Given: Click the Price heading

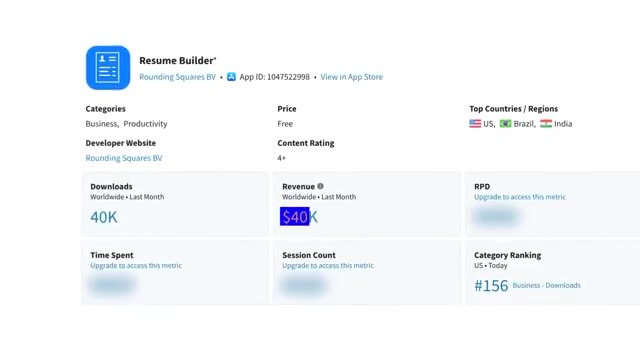Looking at the screenshot, I should [287, 109].
